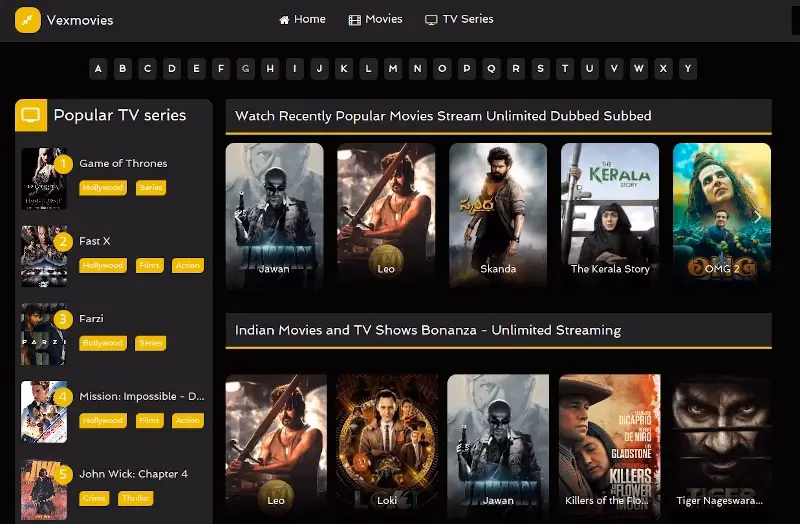
Task: Filter titles by letter A
Action: click(98, 68)
